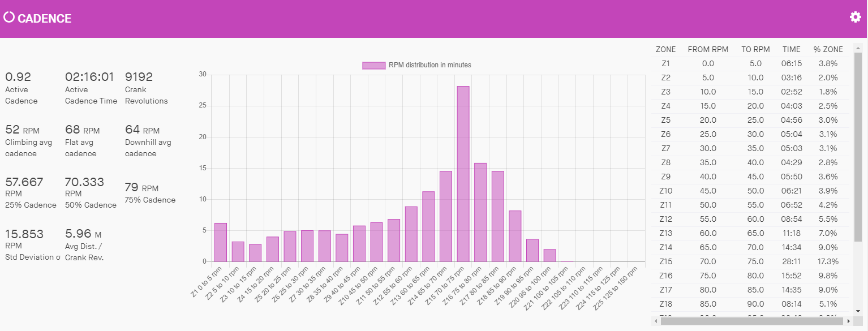This screenshot has height=331, width=868.
Task: Click the CADENCE header title
Action: click(x=44, y=19)
